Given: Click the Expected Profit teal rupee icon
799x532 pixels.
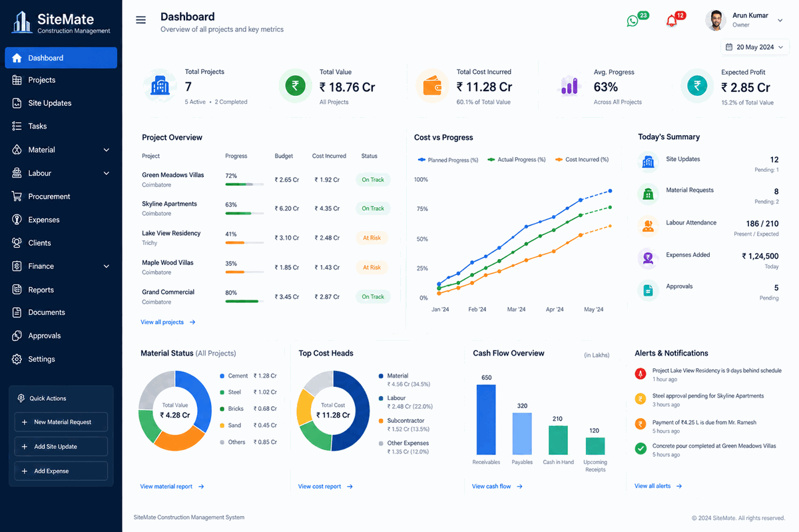Looking at the screenshot, I should click(697, 85).
